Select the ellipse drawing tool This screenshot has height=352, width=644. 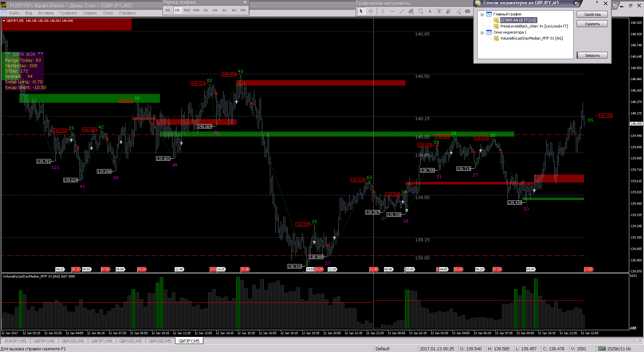coord(468,11)
